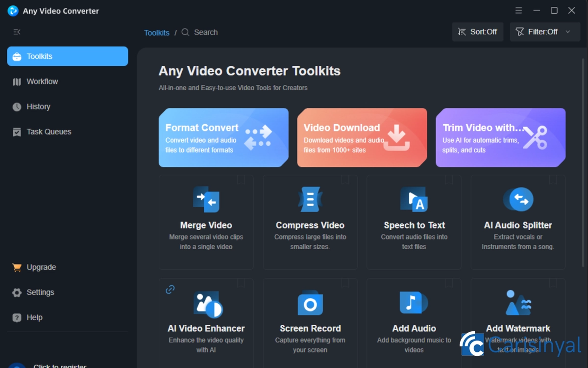The height and width of the screenshot is (368, 588).
Task: Click the Toolkits breadcrumb link
Action: tap(157, 33)
